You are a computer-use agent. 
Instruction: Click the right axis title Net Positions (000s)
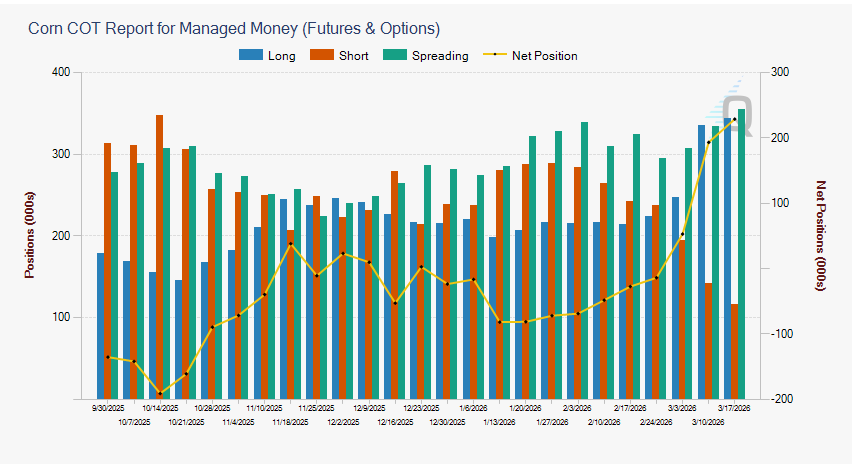(x=821, y=235)
